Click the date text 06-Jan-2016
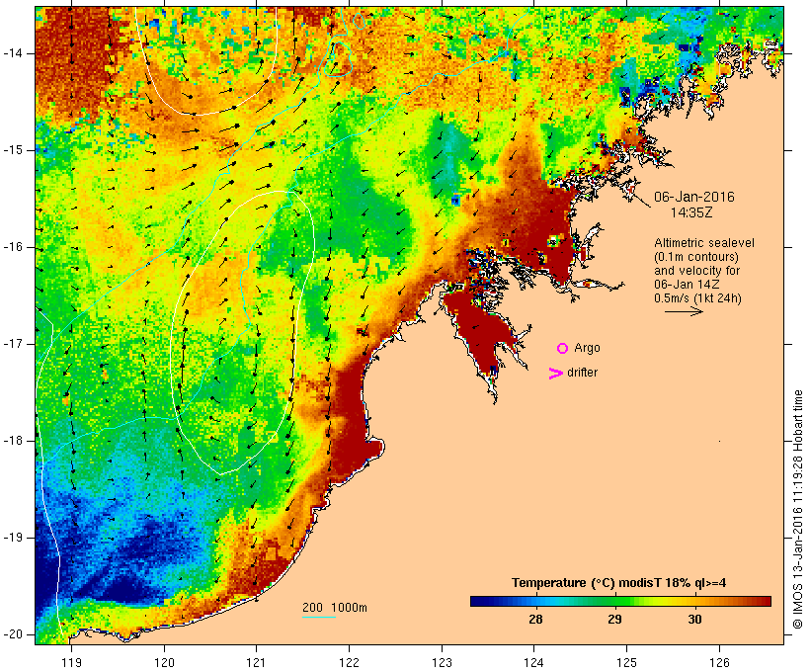810x672 pixels. tap(693, 197)
